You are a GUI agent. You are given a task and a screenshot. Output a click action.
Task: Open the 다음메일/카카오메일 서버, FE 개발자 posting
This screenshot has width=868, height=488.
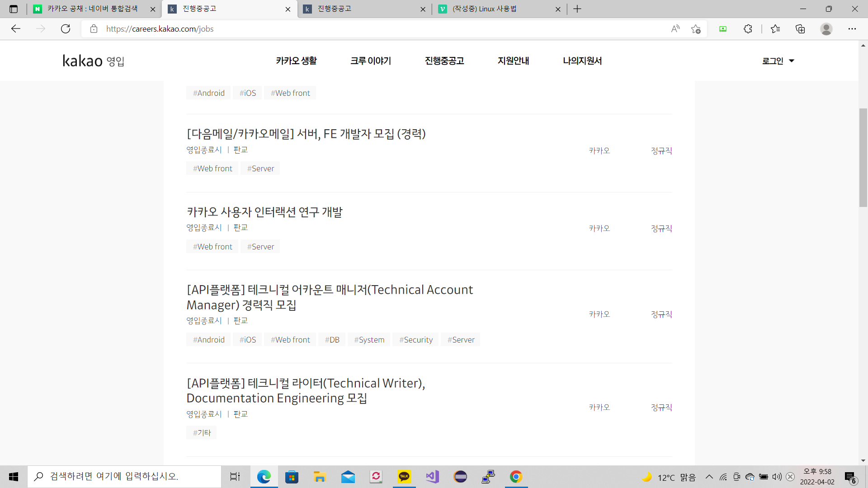click(x=306, y=134)
